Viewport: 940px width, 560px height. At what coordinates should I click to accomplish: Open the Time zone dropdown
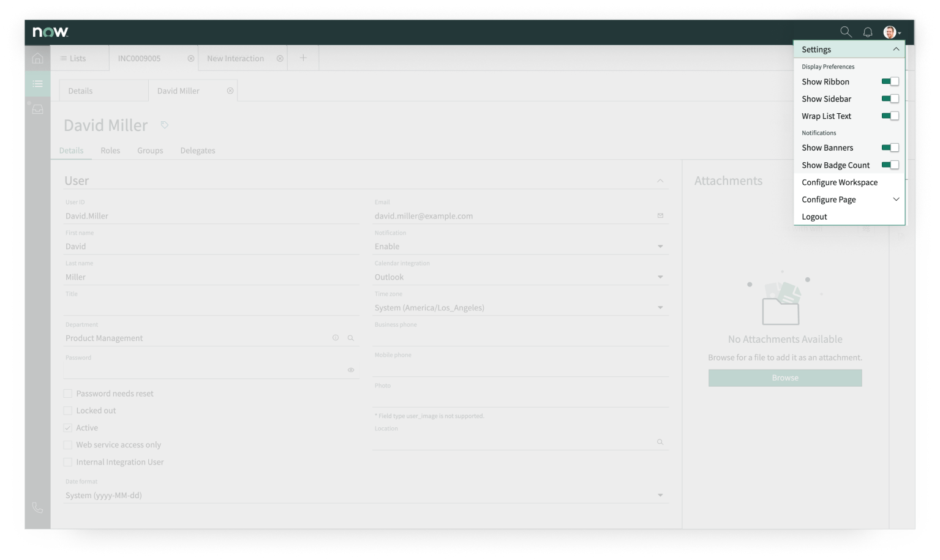click(x=520, y=307)
